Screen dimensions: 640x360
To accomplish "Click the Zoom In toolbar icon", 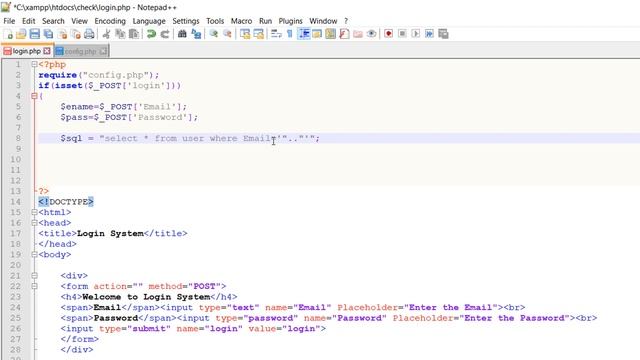I will tap(213, 34).
